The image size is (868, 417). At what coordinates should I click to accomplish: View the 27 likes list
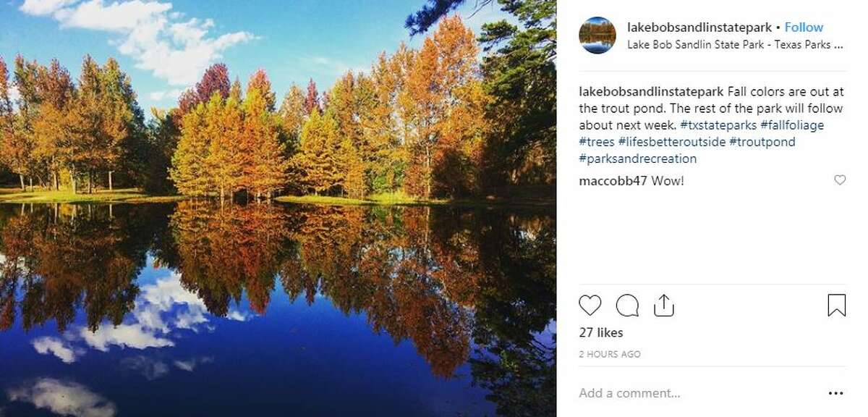[601, 333]
